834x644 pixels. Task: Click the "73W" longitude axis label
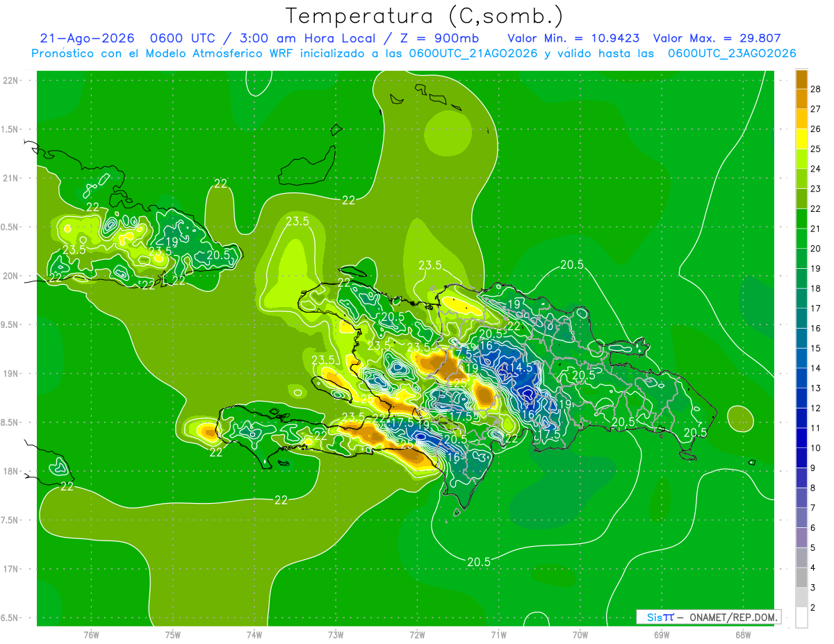(x=336, y=635)
